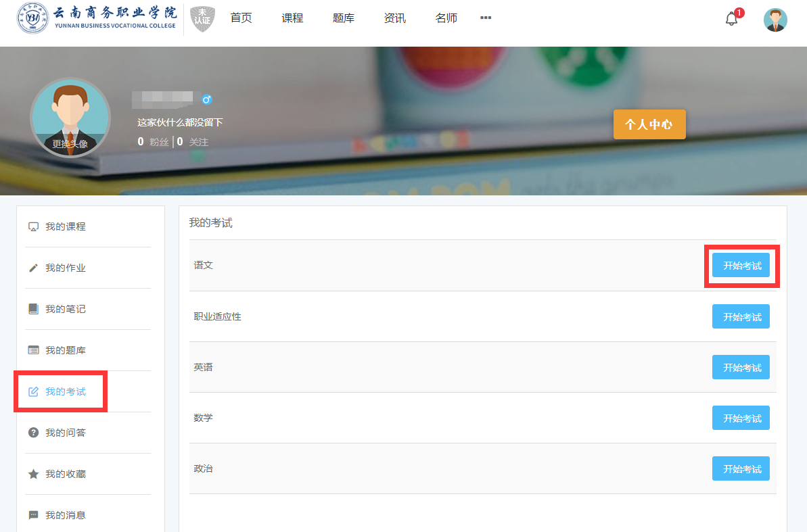Change profile photo via 更换头像
The width and height of the screenshot is (807, 532).
coord(70,143)
